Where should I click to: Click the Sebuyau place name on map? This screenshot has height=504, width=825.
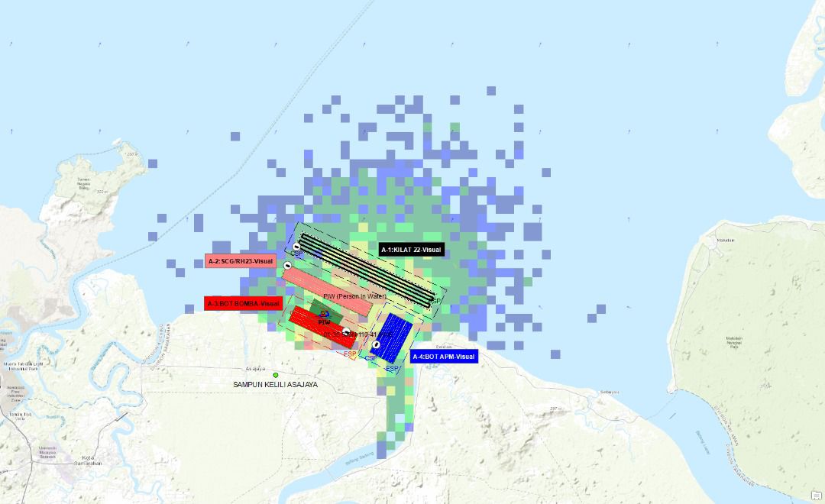609,392
